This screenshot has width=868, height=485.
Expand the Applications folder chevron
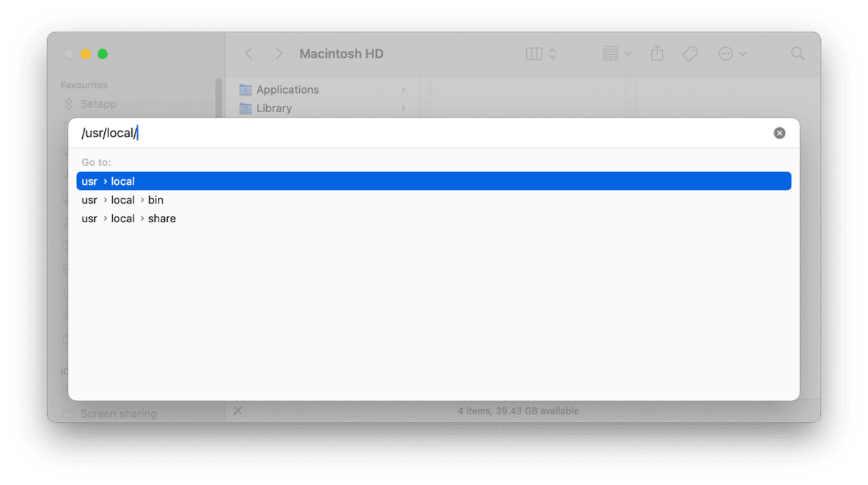[x=403, y=89]
